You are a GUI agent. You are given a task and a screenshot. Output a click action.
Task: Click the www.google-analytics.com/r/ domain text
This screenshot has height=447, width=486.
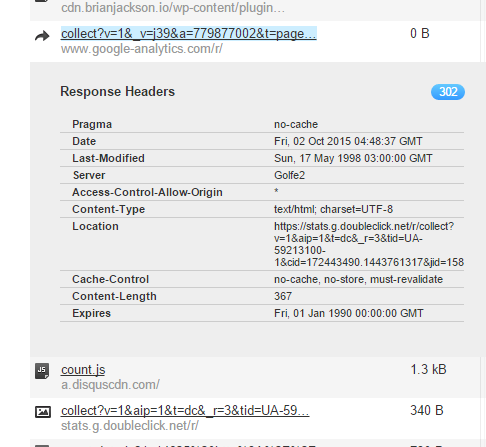click(x=142, y=49)
